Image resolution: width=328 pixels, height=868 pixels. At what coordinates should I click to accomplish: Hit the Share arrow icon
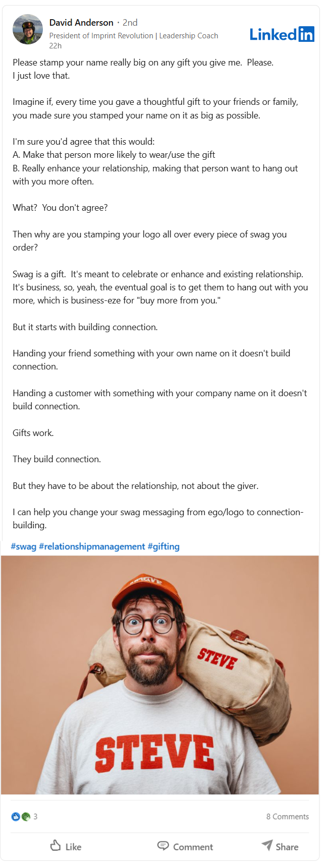point(267,845)
